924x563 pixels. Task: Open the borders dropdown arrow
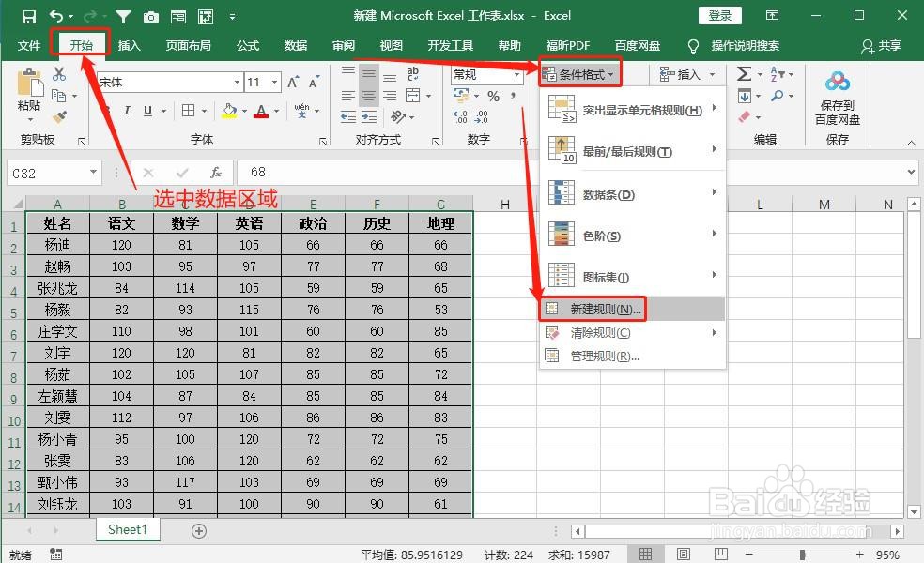click(204, 111)
